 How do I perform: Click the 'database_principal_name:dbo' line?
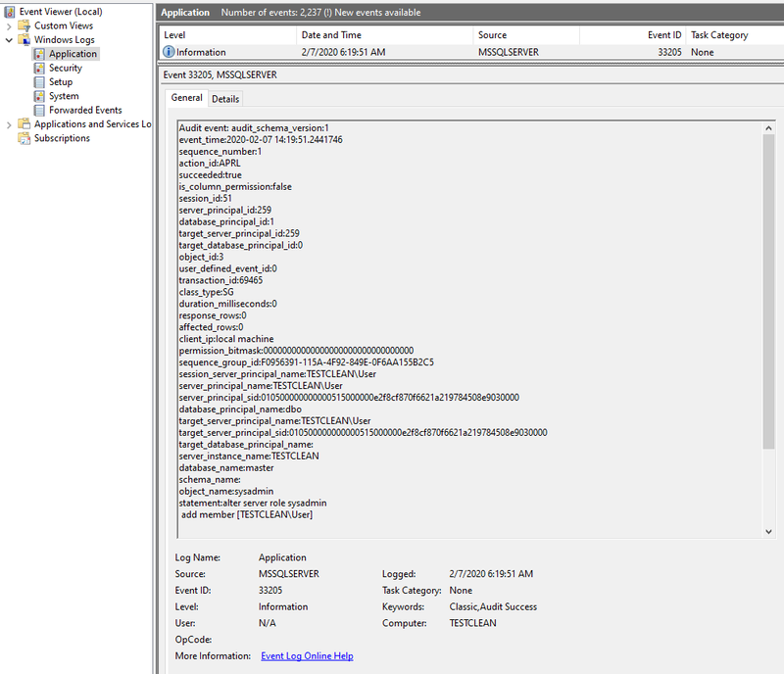(x=240, y=409)
